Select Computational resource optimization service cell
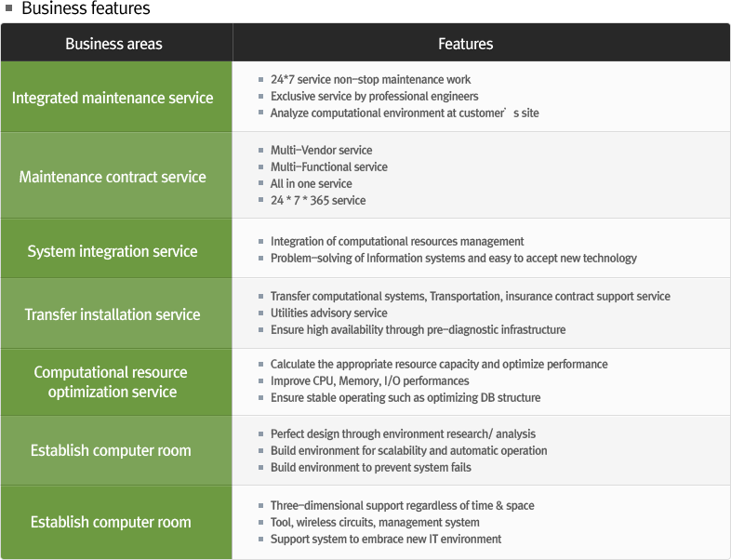 [111, 382]
